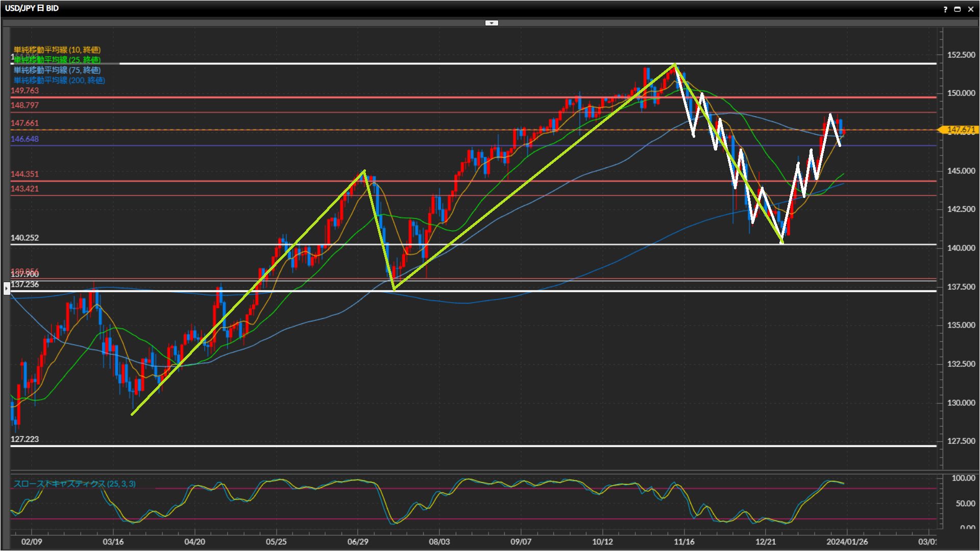Image resolution: width=980 pixels, height=551 pixels.
Task: Click the 06/29 date on time axis
Action: point(357,542)
